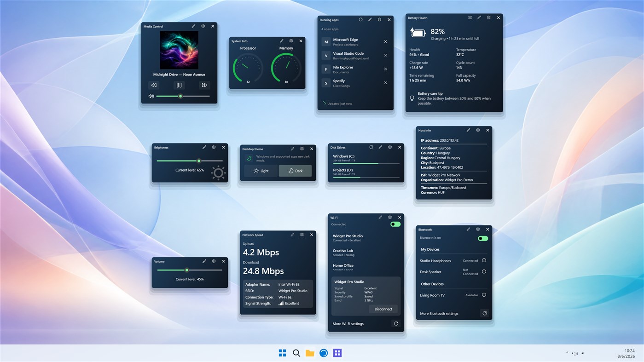
Task: Close Spotify from Running apps list
Action: pyautogui.click(x=386, y=83)
